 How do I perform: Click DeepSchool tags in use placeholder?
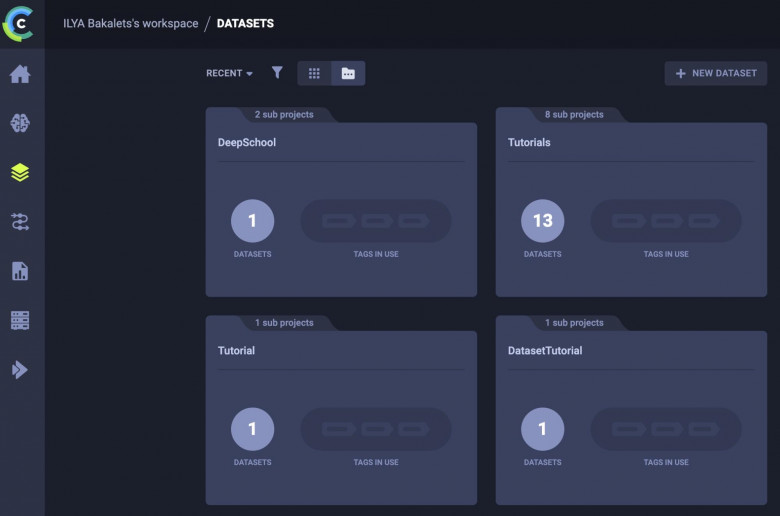pos(376,220)
